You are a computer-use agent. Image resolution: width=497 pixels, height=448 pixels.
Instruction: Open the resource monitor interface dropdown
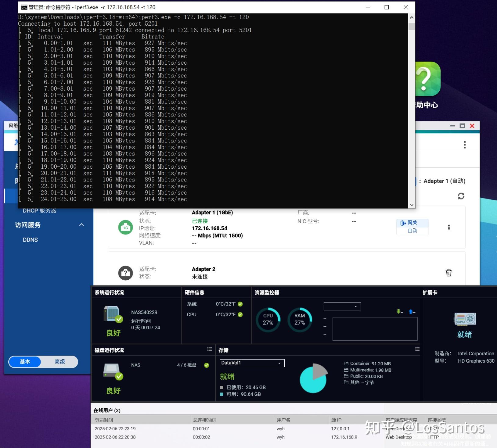coord(342,306)
